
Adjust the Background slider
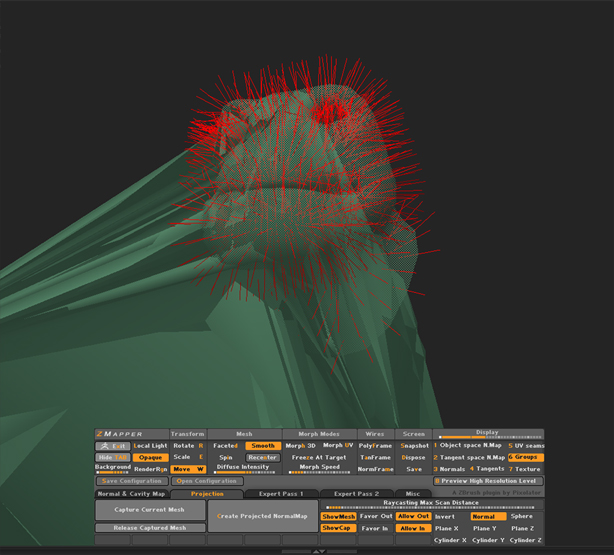click(113, 469)
